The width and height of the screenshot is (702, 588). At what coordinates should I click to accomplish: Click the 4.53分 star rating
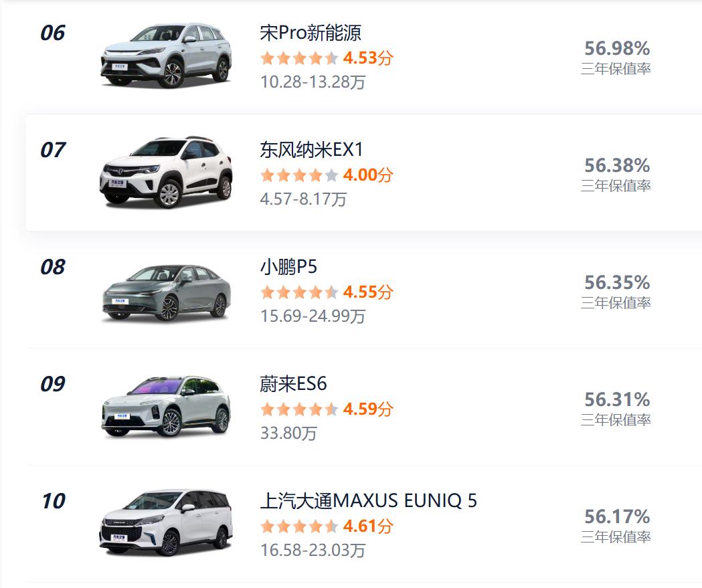327,58
